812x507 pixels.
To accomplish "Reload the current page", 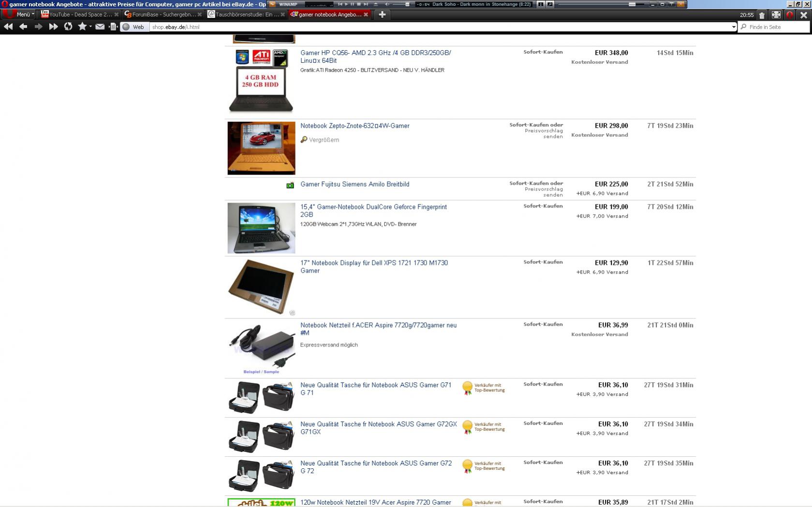I will [68, 27].
